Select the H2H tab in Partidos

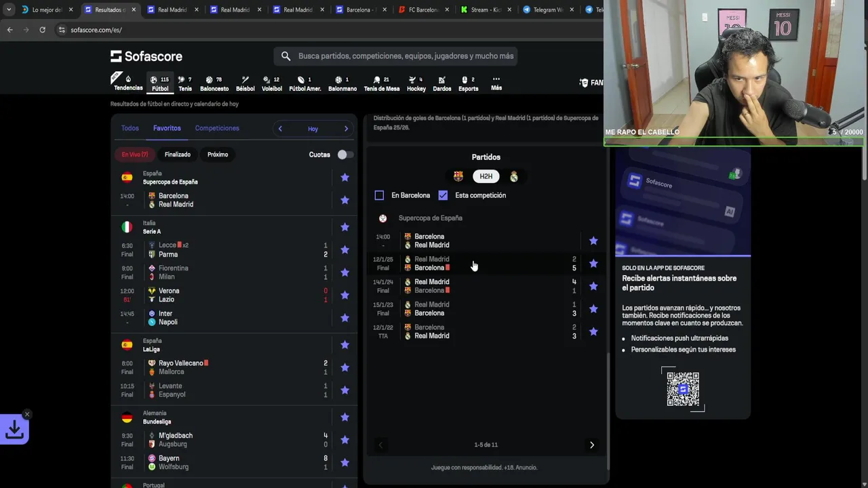coord(486,176)
